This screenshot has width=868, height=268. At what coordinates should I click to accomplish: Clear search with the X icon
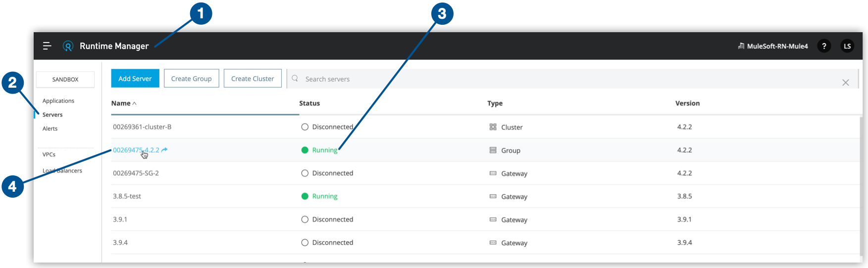[845, 83]
